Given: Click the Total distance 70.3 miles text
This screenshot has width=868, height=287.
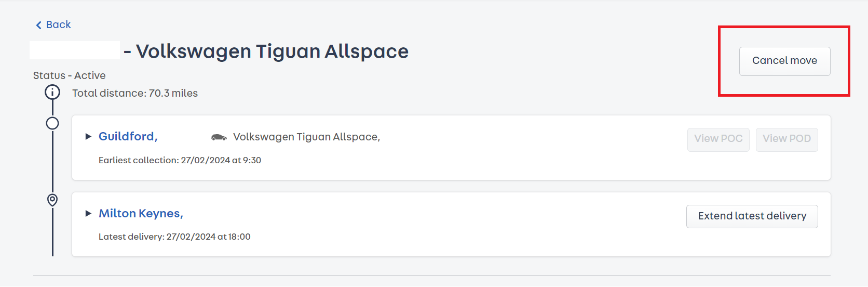Looking at the screenshot, I should (x=135, y=93).
